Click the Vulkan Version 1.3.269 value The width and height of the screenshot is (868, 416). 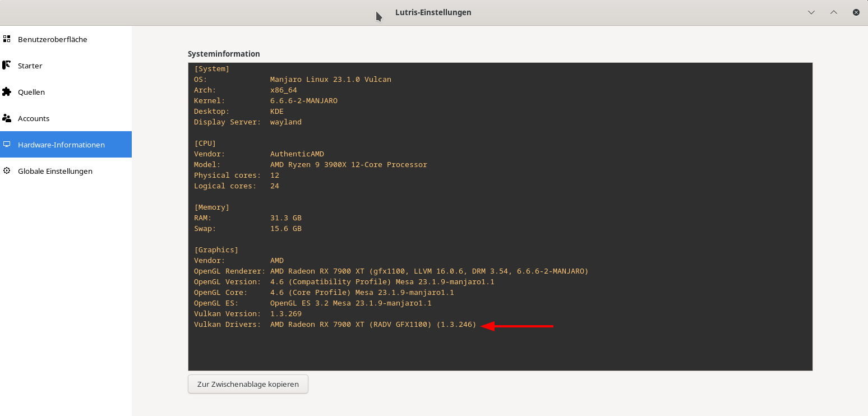click(286, 313)
